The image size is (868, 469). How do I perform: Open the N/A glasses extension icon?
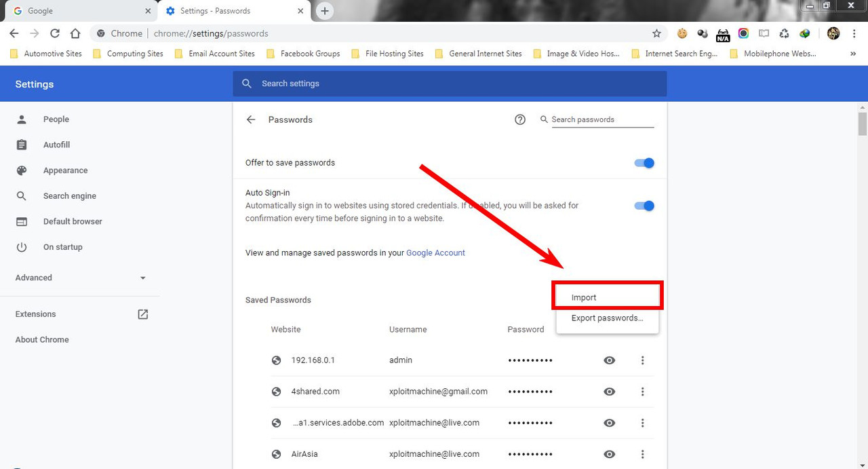pos(723,34)
